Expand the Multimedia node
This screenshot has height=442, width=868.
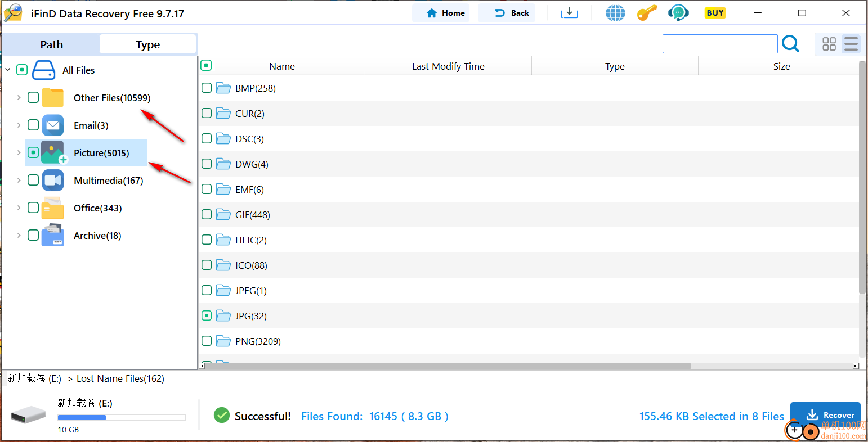[x=19, y=180]
